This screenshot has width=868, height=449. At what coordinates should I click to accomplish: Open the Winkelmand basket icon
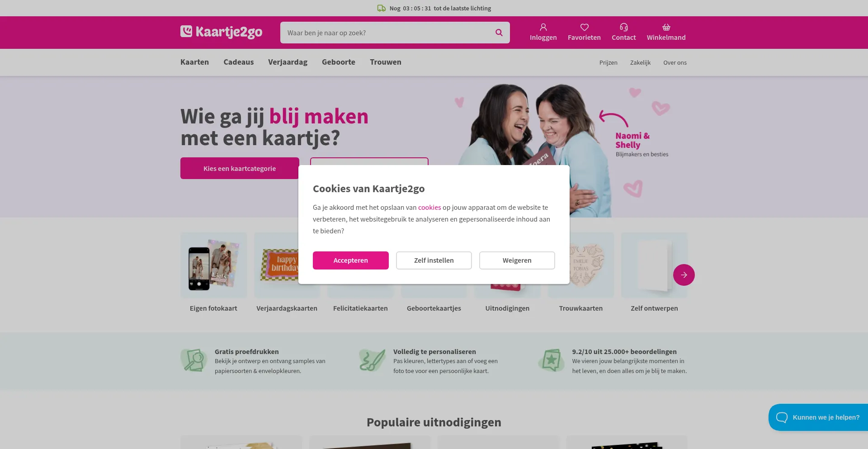(x=666, y=27)
